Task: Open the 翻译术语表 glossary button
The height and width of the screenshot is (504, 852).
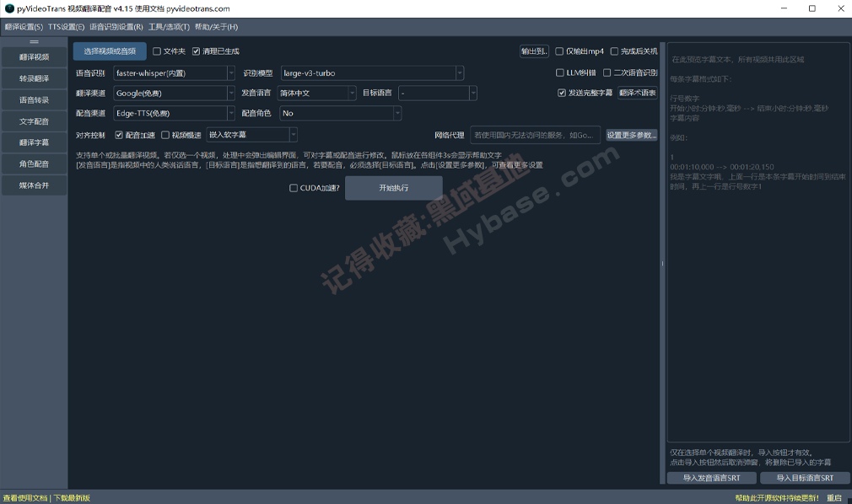Action: (638, 93)
